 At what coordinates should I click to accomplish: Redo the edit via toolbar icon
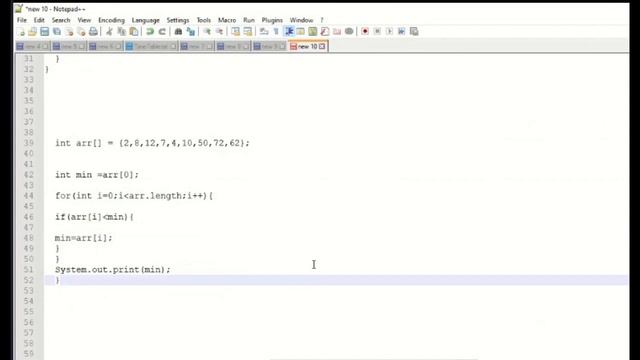click(x=162, y=31)
